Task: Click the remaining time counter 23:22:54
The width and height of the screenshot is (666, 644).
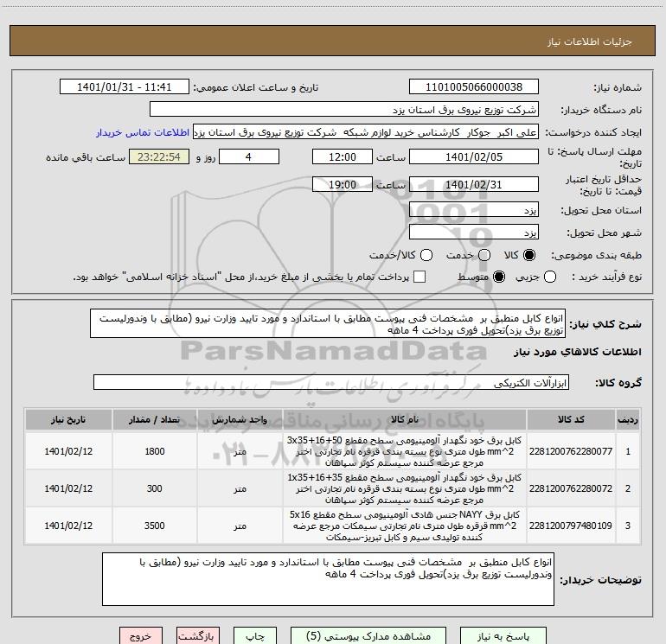Action: click(x=159, y=157)
